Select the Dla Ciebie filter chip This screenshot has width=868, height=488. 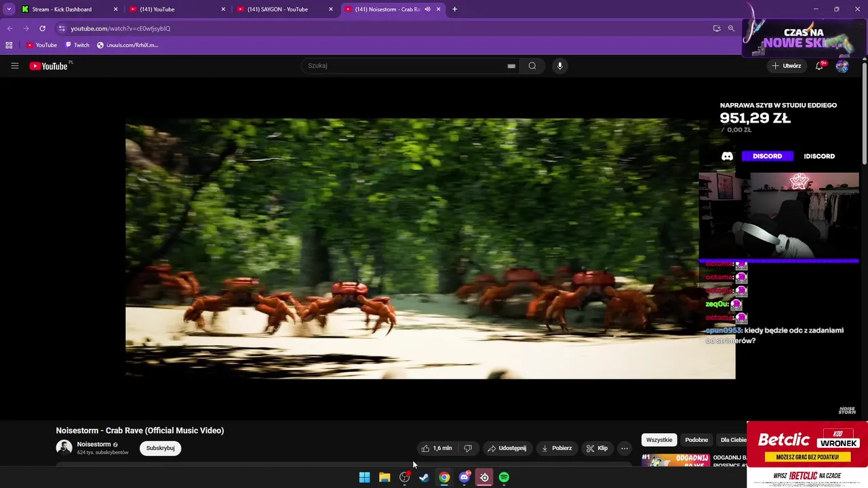[x=732, y=440]
